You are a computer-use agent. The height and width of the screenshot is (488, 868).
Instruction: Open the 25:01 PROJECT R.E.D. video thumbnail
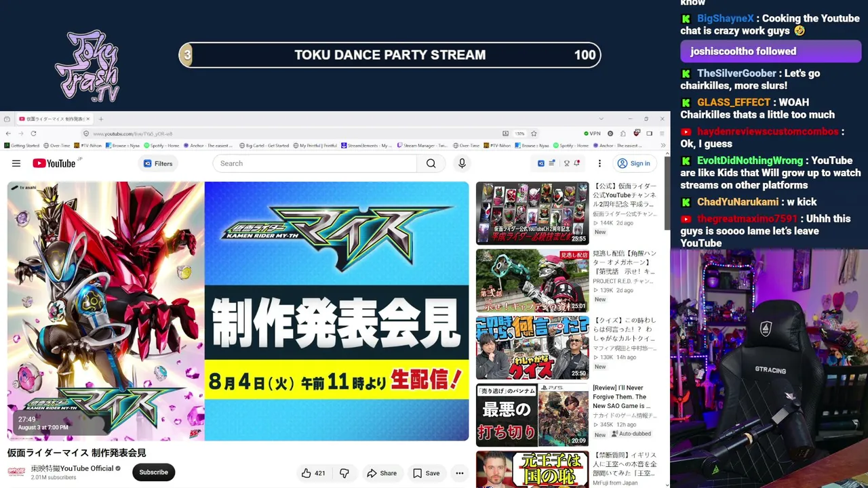point(532,280)
